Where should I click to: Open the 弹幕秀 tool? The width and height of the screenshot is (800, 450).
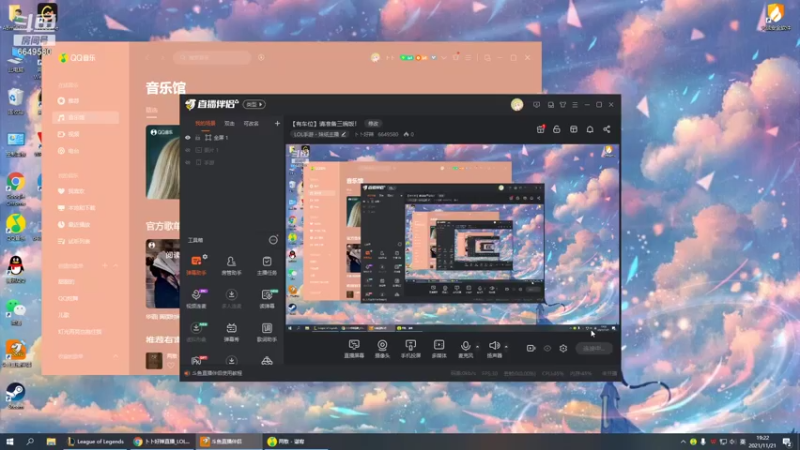231,332
